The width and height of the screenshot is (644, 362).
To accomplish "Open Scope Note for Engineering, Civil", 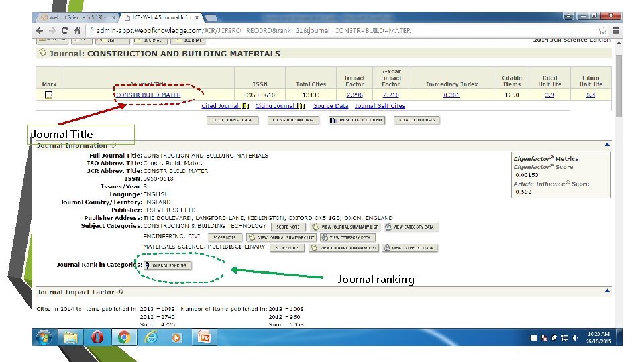I will [224, 237].
